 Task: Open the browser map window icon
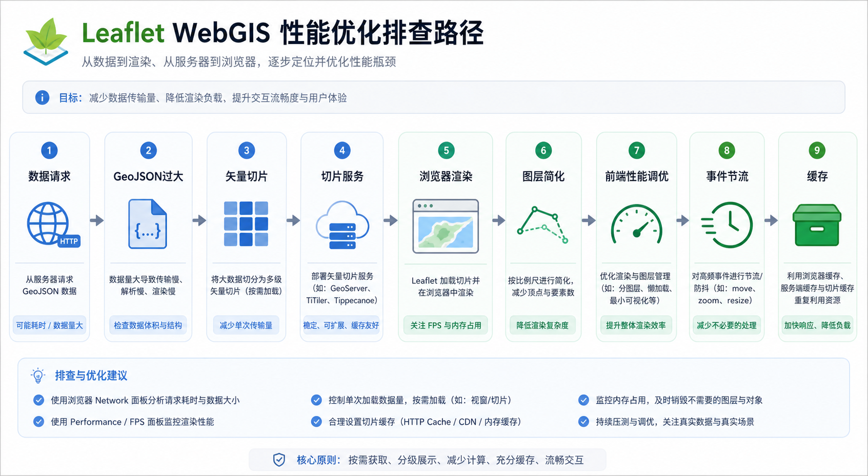pos(446,226)
